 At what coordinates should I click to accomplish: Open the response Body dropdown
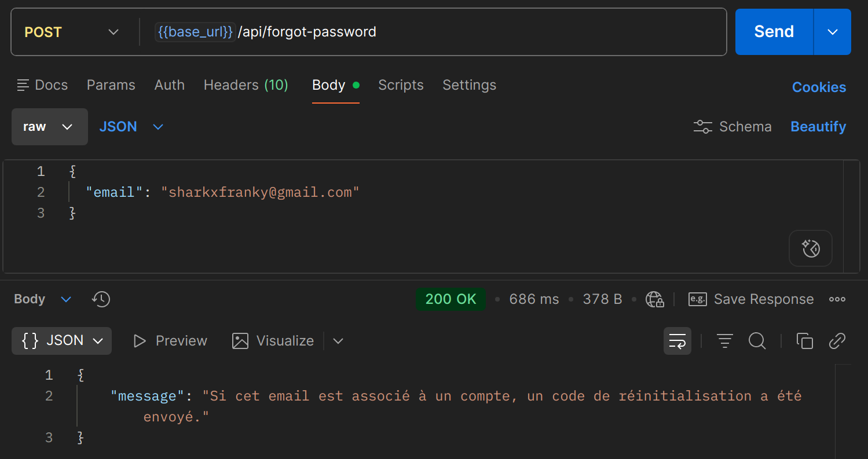click(x=43, y=299)
